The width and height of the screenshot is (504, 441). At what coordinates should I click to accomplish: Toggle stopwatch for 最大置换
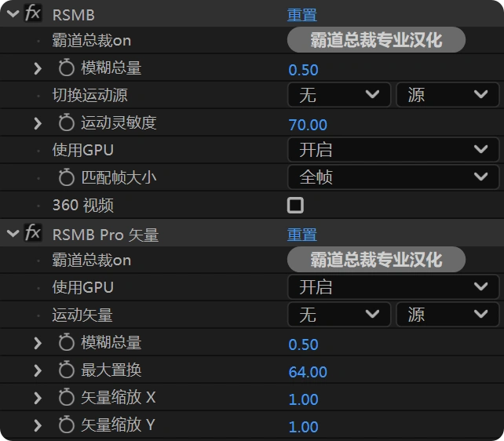(x=67, y=370)
